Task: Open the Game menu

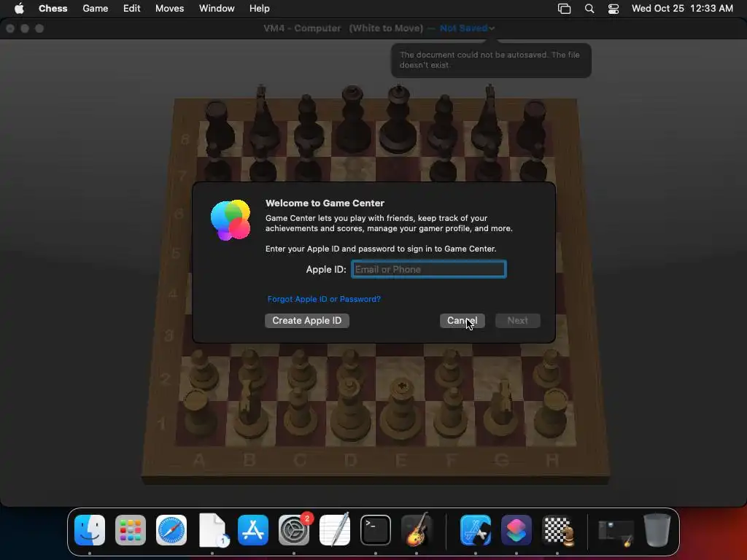Action: [96, 9]
